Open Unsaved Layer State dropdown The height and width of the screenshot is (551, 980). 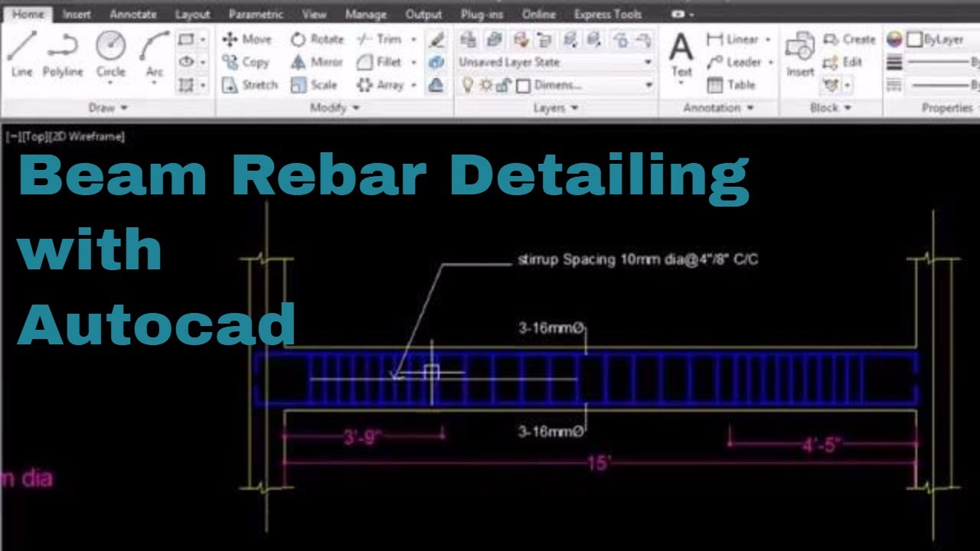555,62
